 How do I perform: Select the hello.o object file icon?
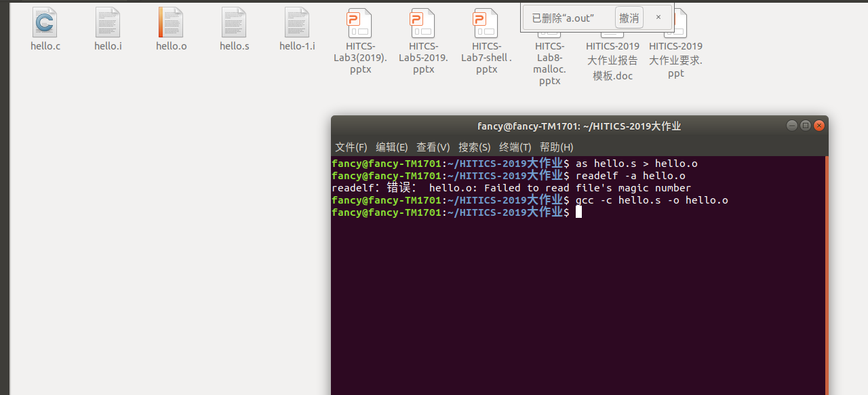click(x=171, y=22)
